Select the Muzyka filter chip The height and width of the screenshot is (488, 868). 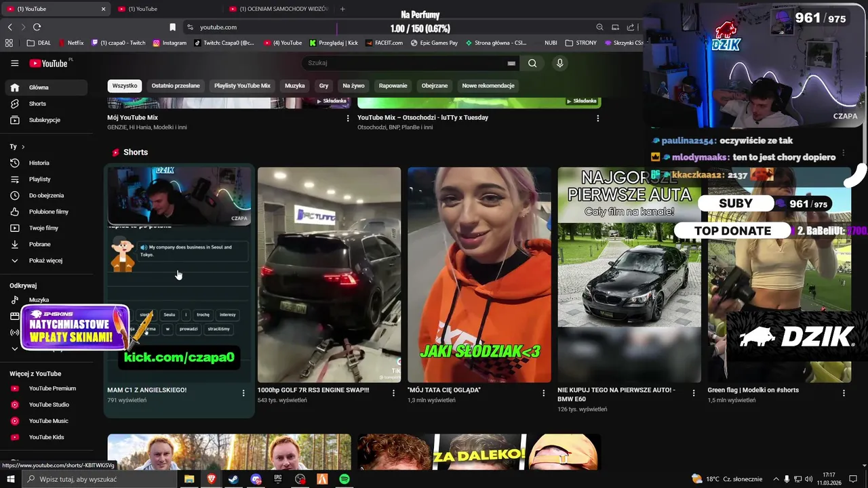pos(295,86)
